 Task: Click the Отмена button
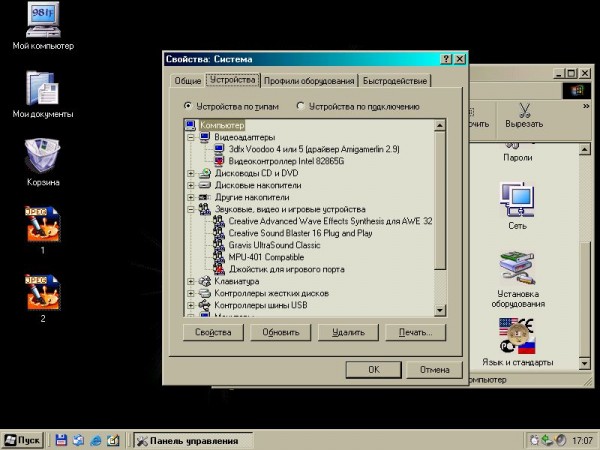[x=434, y=370]
